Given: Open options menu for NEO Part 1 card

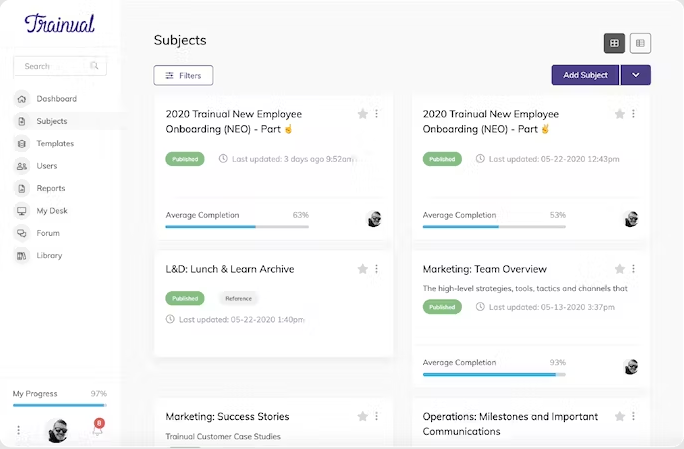Looking at the screenshot, I should 376,114.
